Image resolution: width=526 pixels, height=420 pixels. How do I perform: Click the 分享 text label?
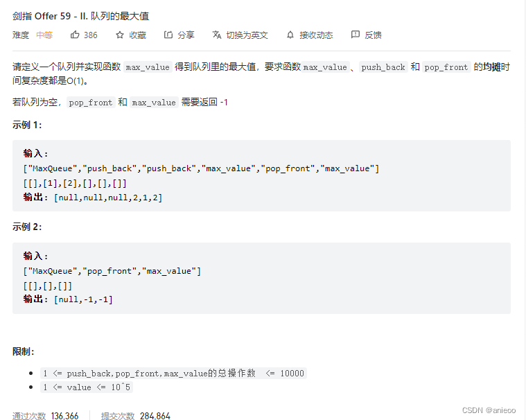(x=186, y=35)
